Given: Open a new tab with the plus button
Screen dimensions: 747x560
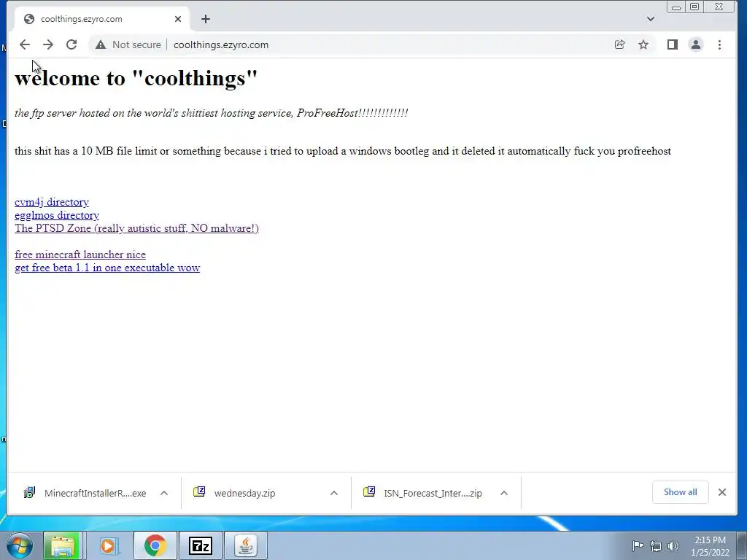Looking at the screenshot, I should pyautogui.click(x=205, y=19).
